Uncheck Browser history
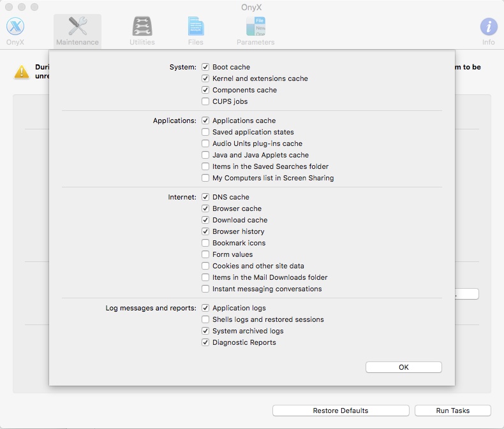 click(205, 231)
